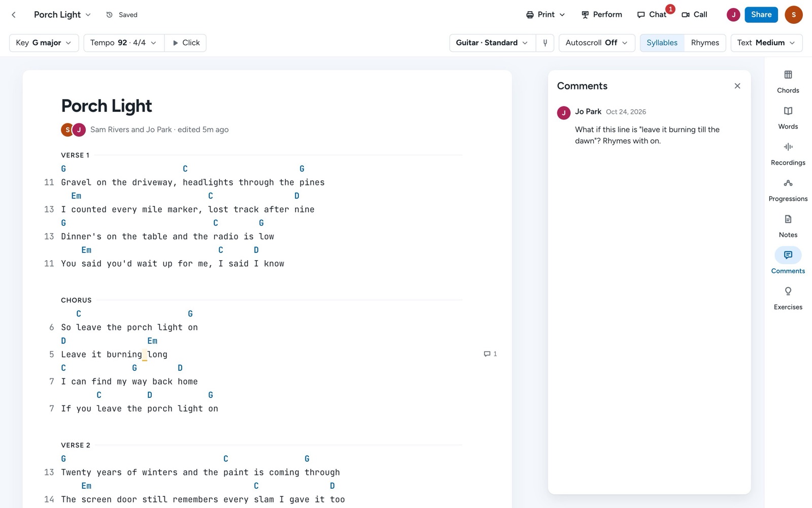Click the Em chord above 'I counted'
Screen dimensions: 812x508
(76, 196)
